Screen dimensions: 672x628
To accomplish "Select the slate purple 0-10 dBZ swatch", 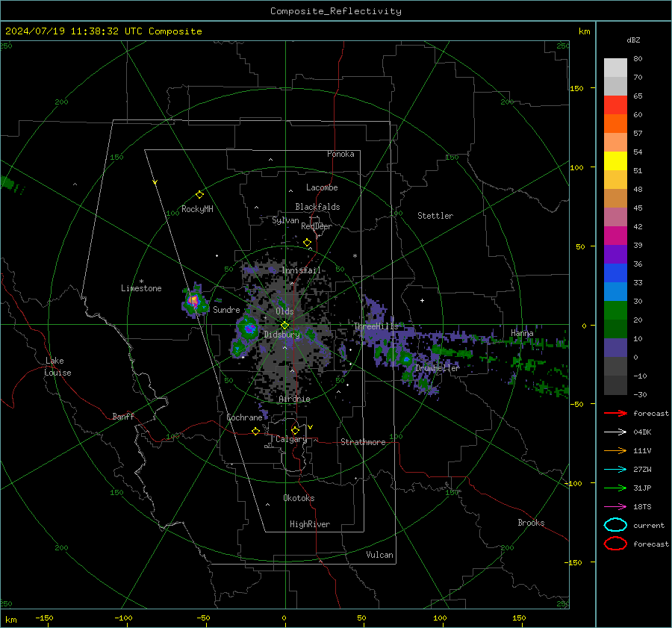I will [615, 348].
